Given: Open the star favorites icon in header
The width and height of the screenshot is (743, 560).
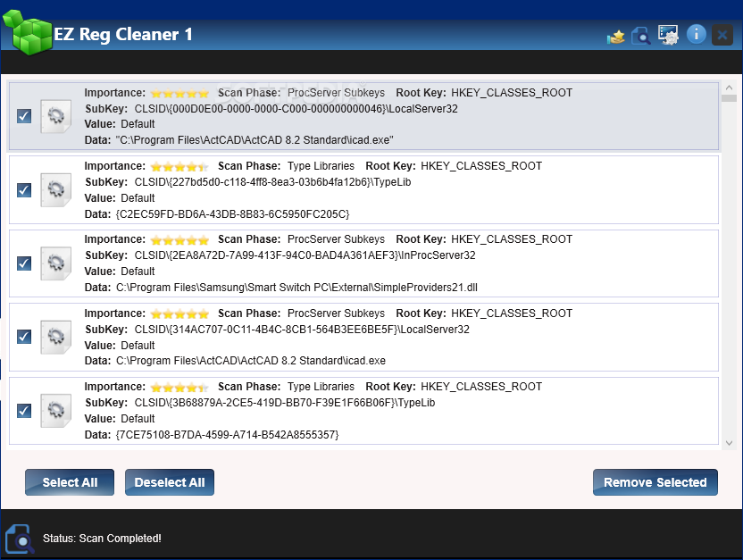Looking at the screenshot, I should click(x=616, y=36).
